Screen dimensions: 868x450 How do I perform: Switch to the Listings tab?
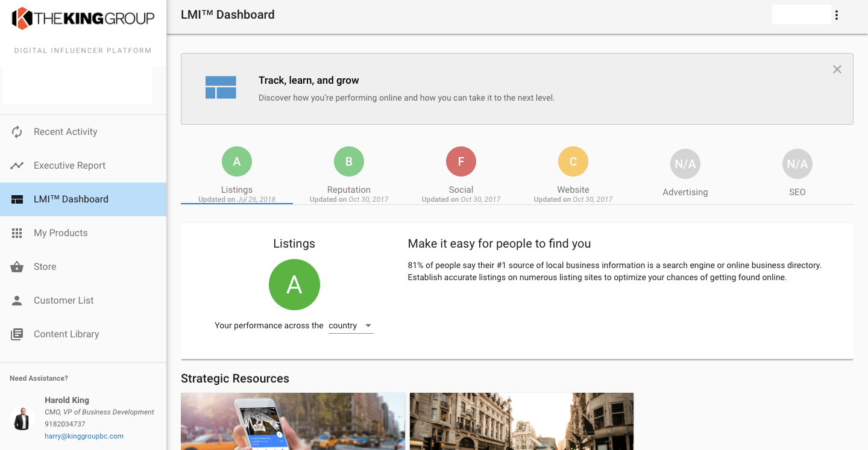click(x=237, y=175)
